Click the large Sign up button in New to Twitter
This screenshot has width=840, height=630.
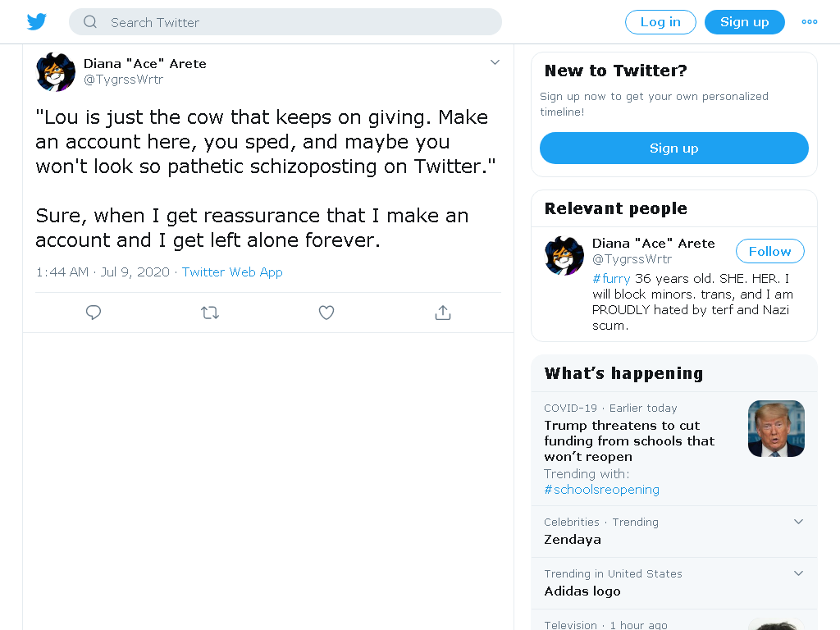pos(674,148)
